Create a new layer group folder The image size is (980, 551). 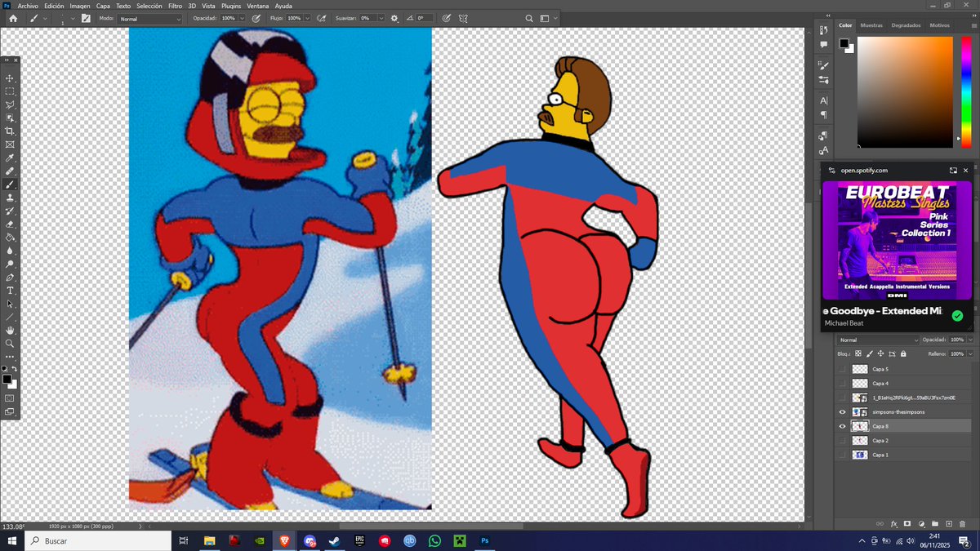tap(935, 523)
